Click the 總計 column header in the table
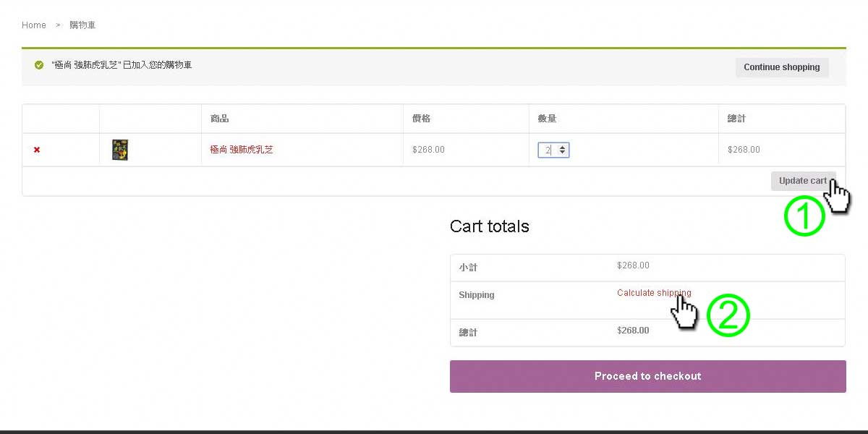The height and width of the screenshot is (434, 868). click(738, 119)
